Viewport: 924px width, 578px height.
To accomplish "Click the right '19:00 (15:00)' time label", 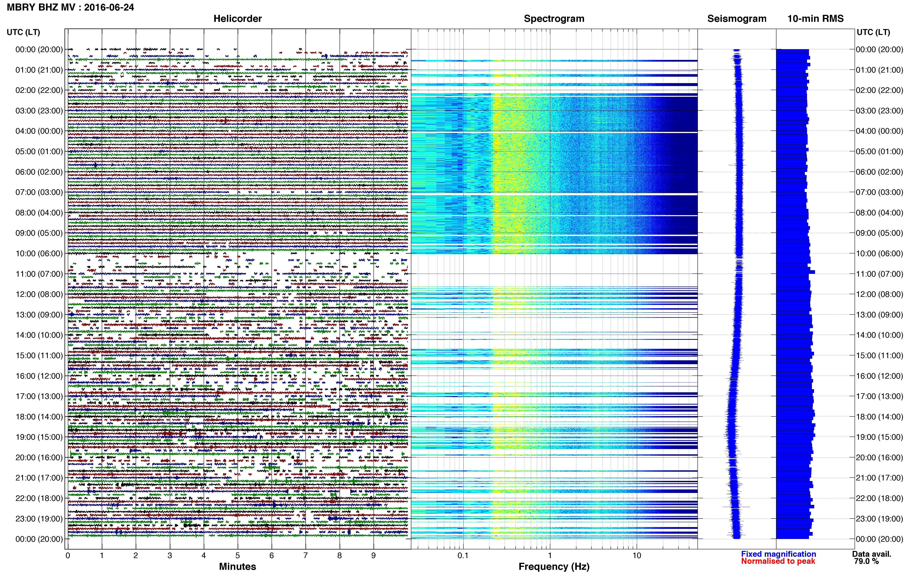I will tap(879, 437).
